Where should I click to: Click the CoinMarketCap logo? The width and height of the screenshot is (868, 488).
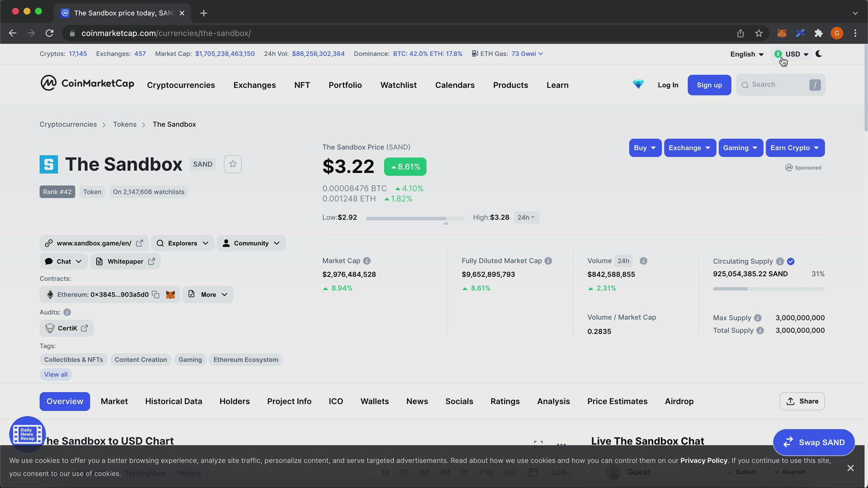tap(87, 84)
